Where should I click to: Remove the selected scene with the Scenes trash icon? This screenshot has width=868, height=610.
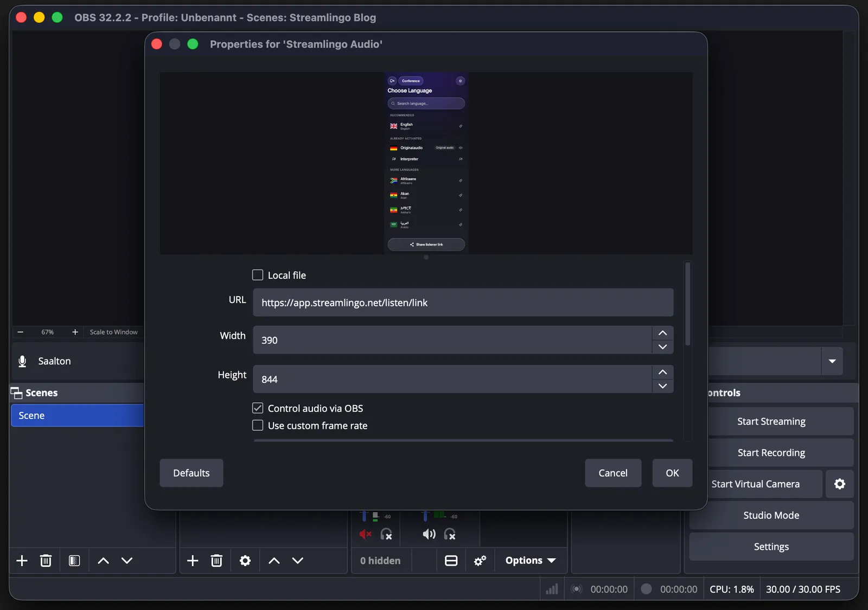pos(46,561)
